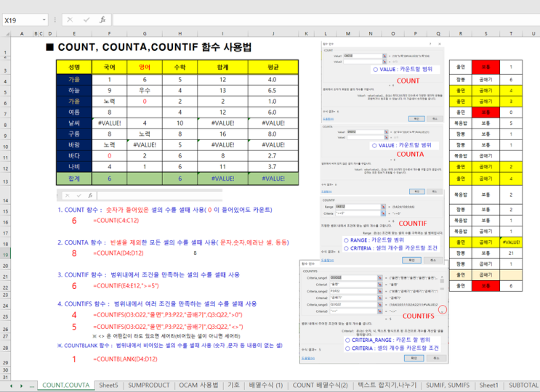The image size is (540, 392).
Task: Click the Select All corner triangle
Action: 7,33
